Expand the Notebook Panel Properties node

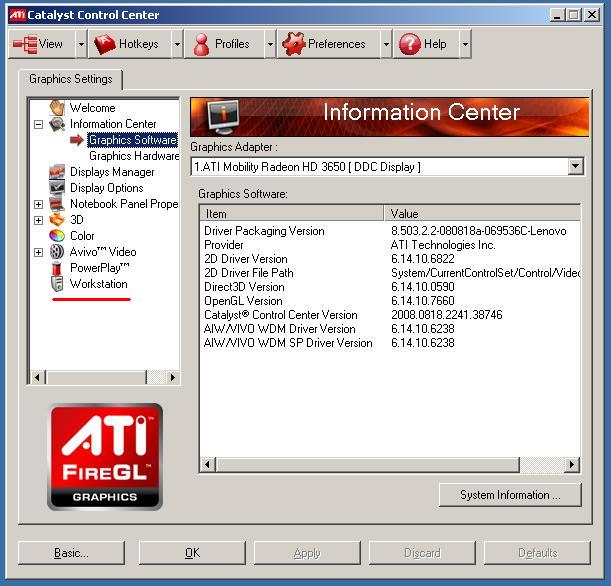point(38,204)
